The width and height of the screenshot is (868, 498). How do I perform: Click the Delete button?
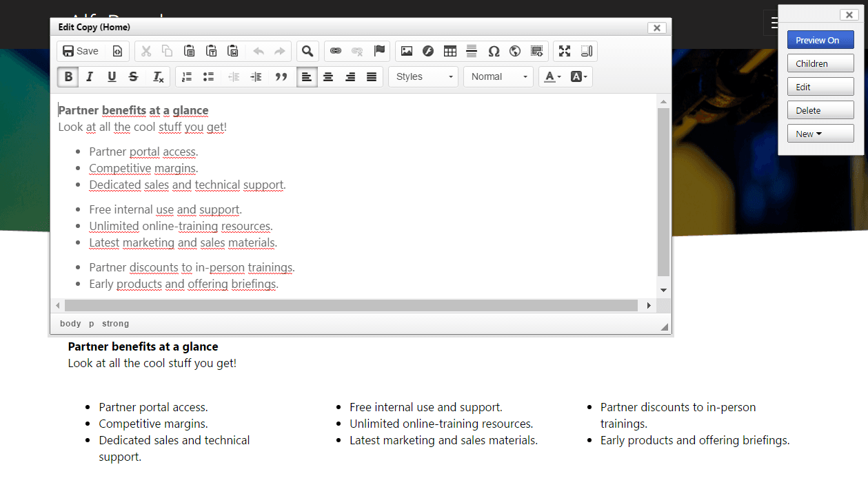tap(820, 110)
